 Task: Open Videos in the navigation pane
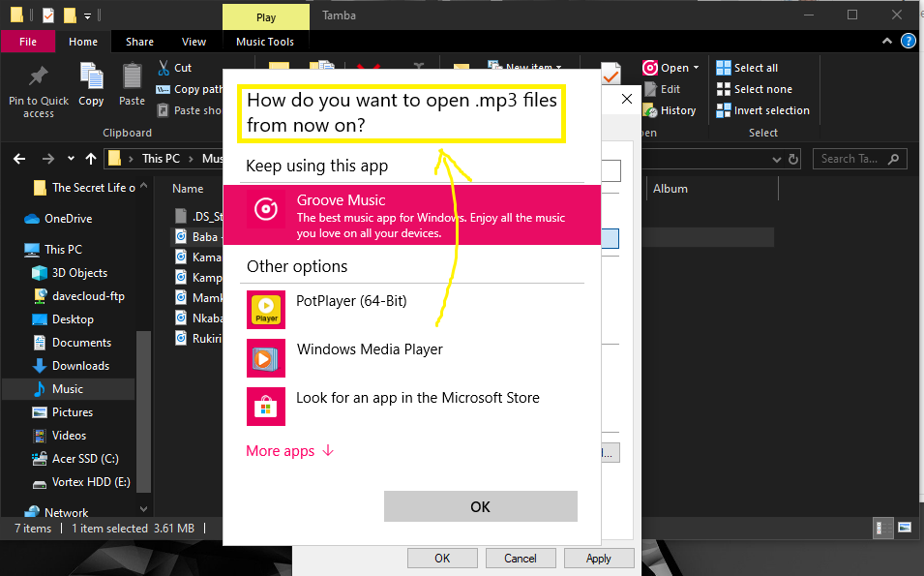[59, 436]
